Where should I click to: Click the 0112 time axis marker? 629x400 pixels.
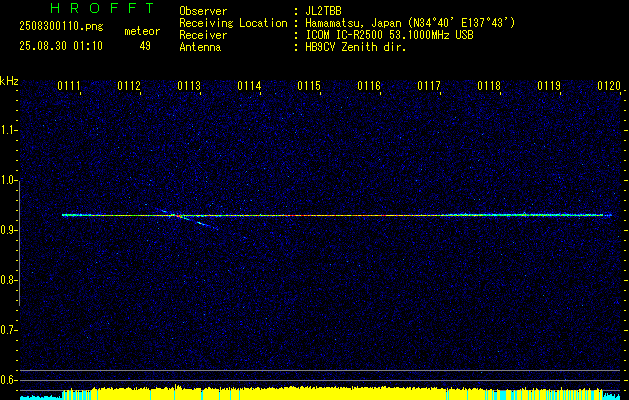[x=129, y=86]
